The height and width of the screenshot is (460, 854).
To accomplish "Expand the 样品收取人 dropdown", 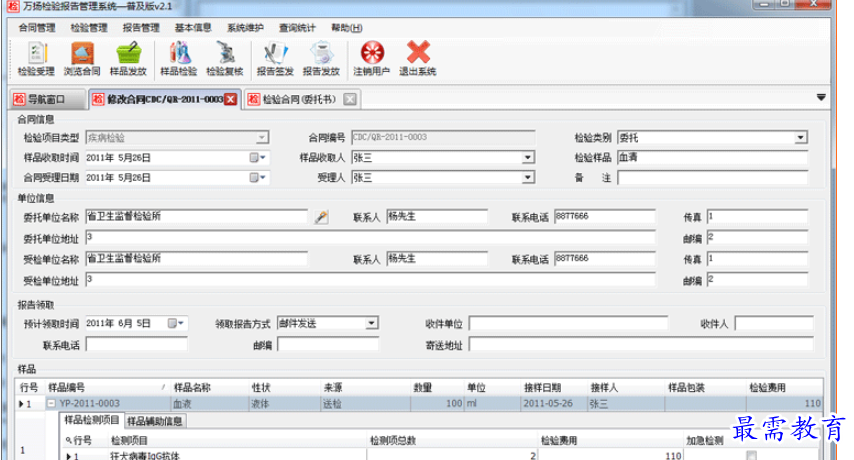I will (527, 158).
